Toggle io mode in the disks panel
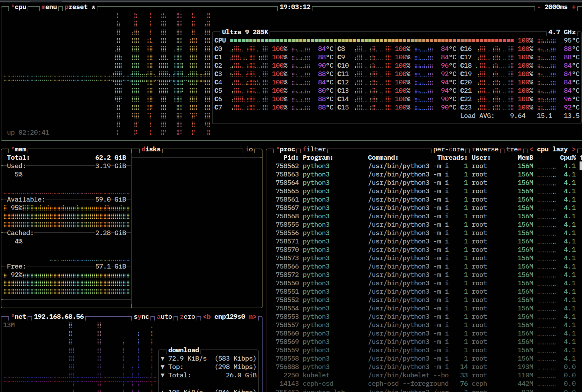 tap(249, 149)
